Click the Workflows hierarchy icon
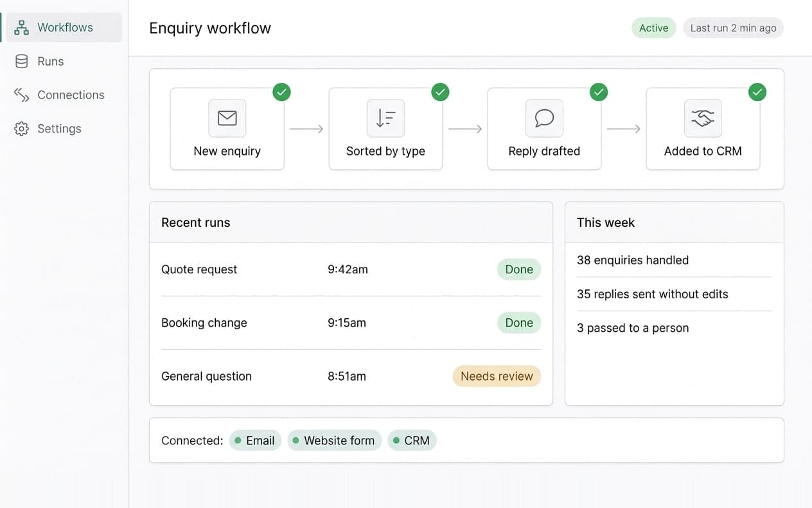 [x=22, y=28]
